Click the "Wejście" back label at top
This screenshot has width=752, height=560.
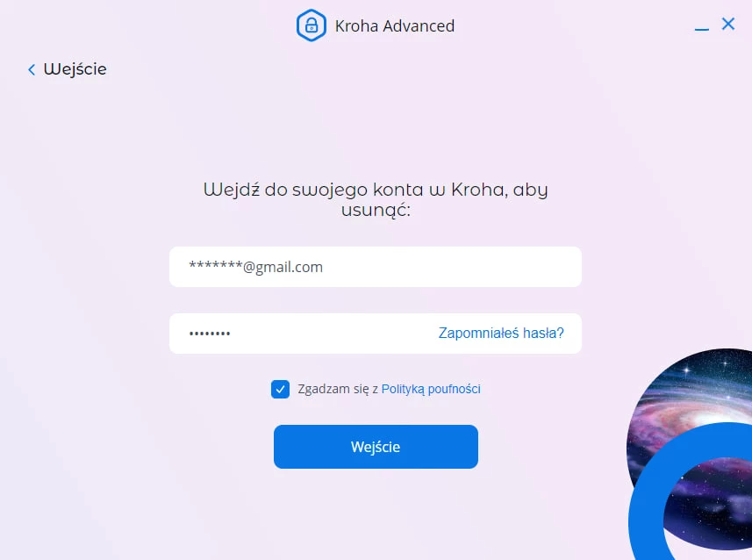point(75,69)
